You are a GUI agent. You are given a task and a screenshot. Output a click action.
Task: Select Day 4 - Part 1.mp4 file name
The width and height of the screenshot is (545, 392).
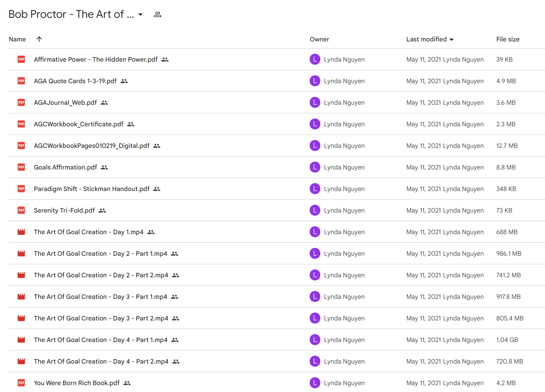point(101,340)
